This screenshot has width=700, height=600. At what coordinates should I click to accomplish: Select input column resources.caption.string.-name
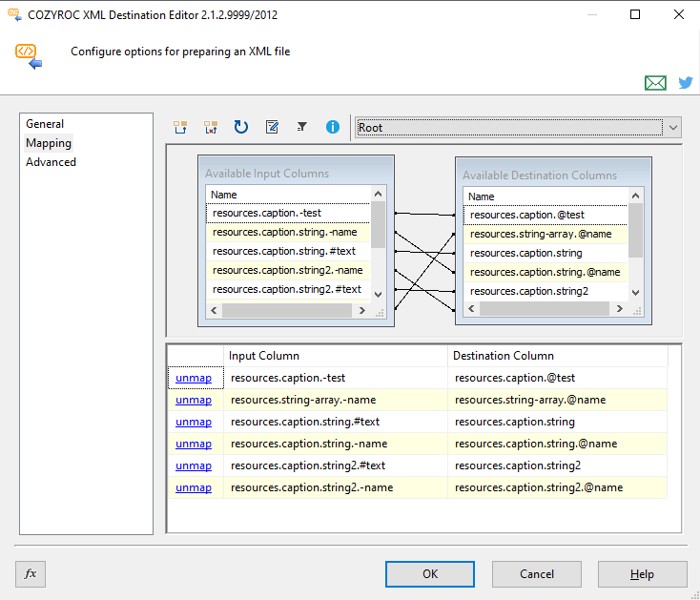[x=288, y=232]
